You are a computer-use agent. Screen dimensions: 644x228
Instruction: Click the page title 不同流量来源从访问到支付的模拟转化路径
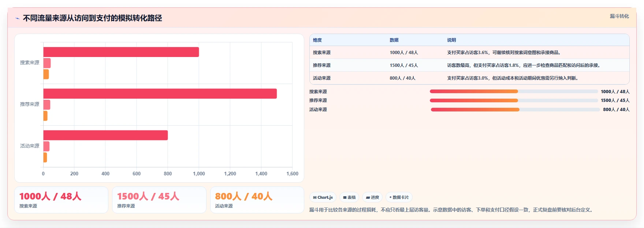pyautogui.click(x=93, y=18)
